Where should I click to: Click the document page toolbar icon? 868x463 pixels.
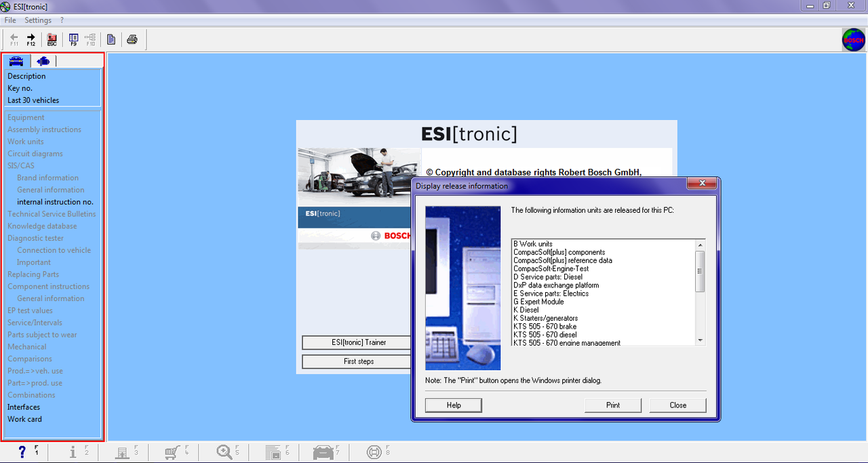(x=111, y=39)
